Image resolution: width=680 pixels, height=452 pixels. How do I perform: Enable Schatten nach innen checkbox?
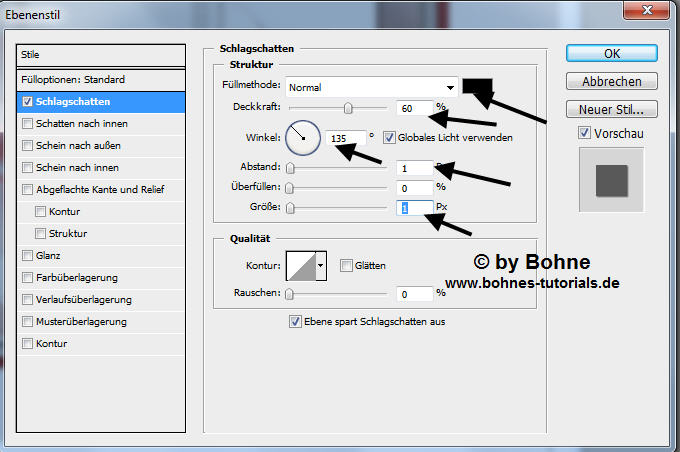click(27, 123)
